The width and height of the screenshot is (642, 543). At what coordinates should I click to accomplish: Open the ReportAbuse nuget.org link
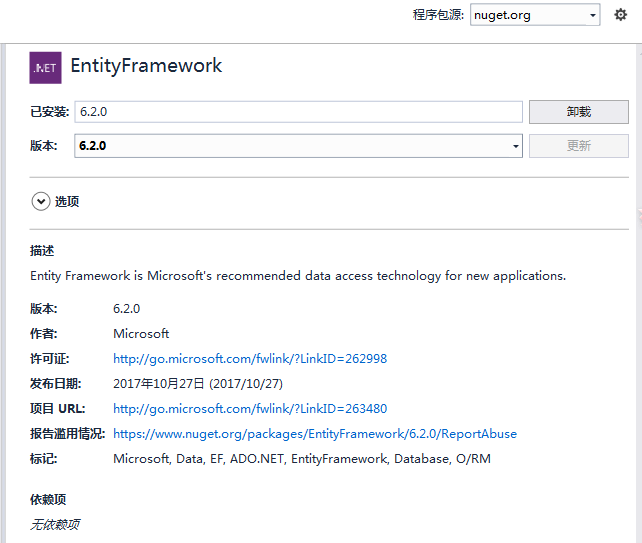coord(315,434)
